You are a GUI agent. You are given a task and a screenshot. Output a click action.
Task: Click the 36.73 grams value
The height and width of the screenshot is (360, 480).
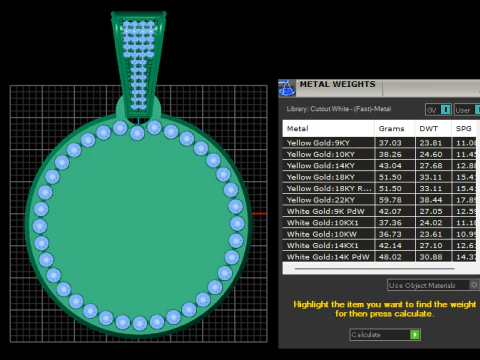(390, 234)
